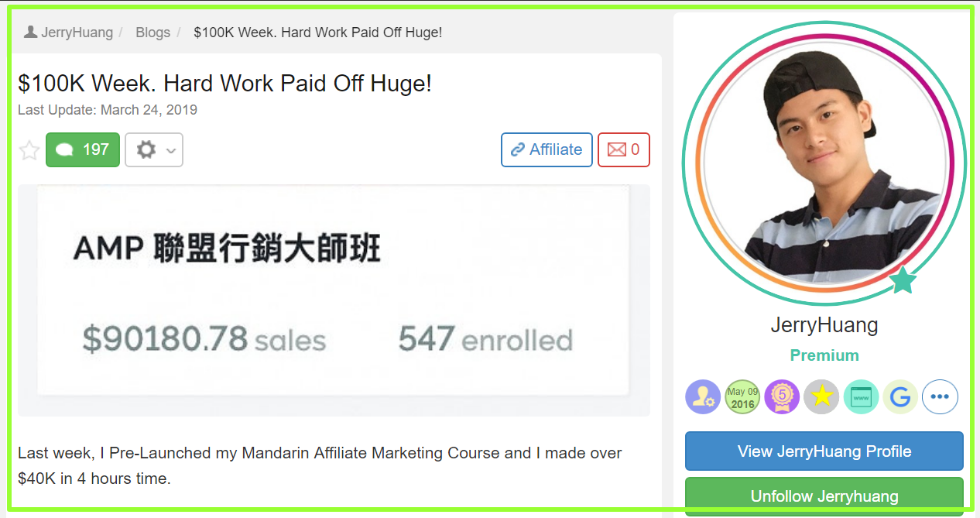Click the current post title breadcrumb

point(318,33)
